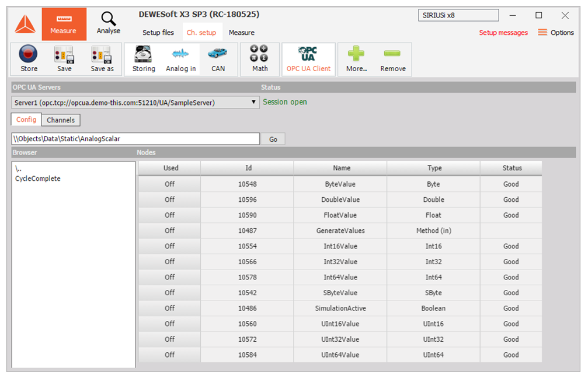
Task: Select the Ch. setup tab
Action: pos(202,32)
